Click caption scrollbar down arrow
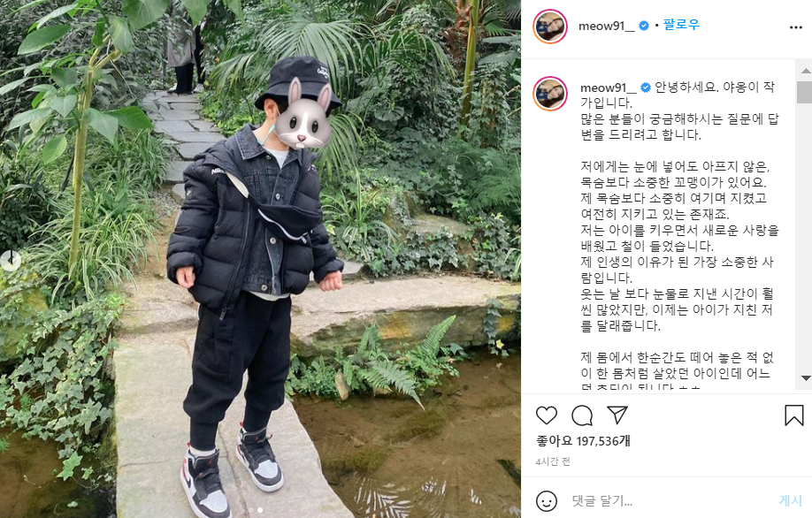The height and width of the screenshot is (518, 812). [806, 378]
